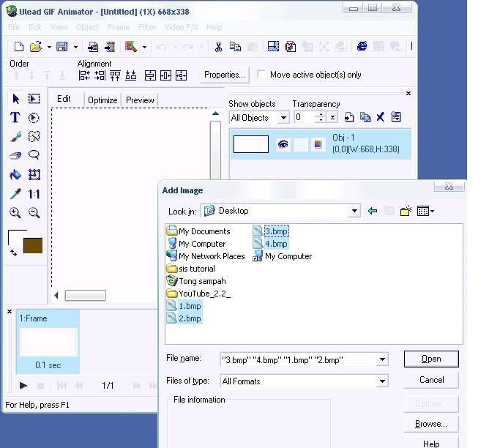489x448 pixels.
Task: Select the Eraser tool
Action: (x=15, y=155)
